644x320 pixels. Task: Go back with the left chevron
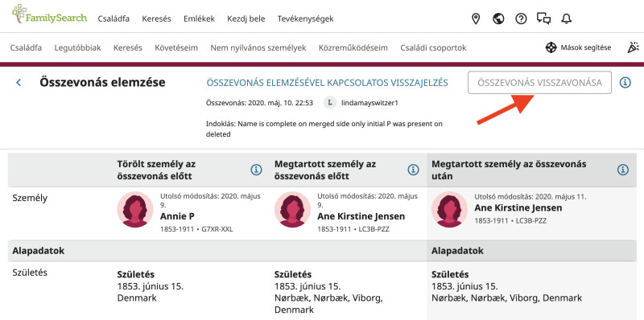pos(18,83)
